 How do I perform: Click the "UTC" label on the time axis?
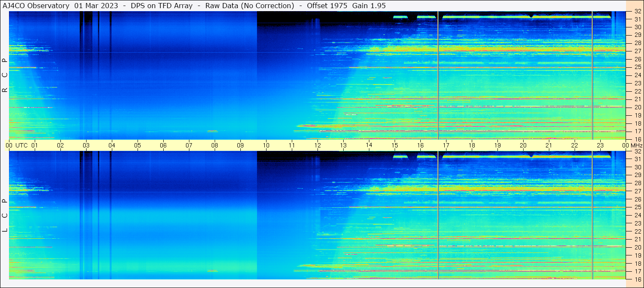click(x=21, y=145)
